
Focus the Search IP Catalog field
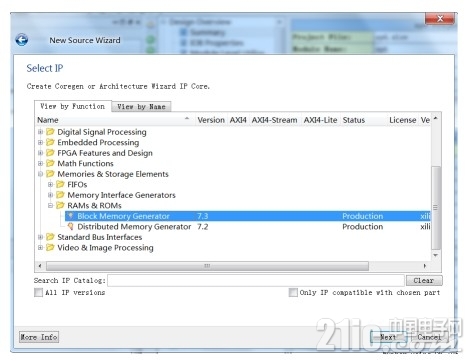coord(256,281)
